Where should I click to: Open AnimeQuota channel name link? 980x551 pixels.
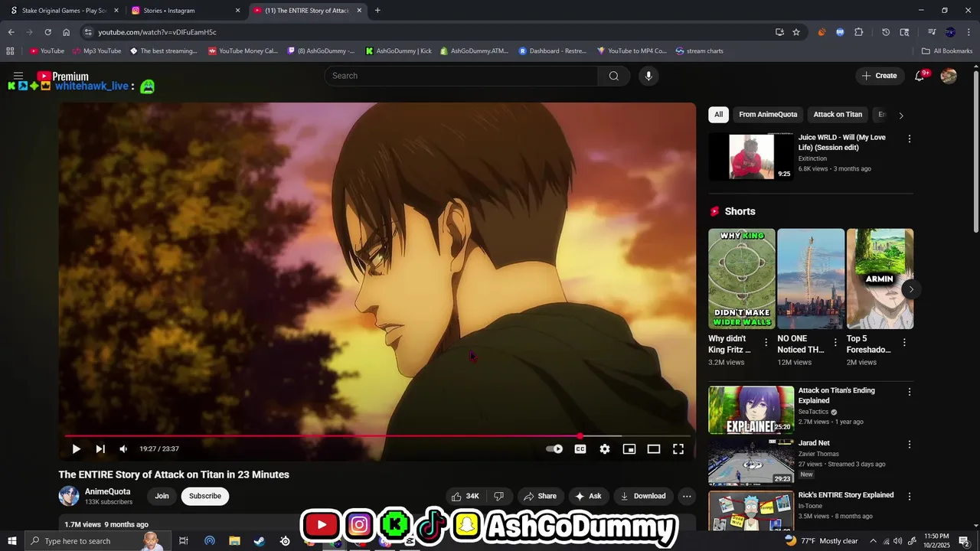pos(107,491)
